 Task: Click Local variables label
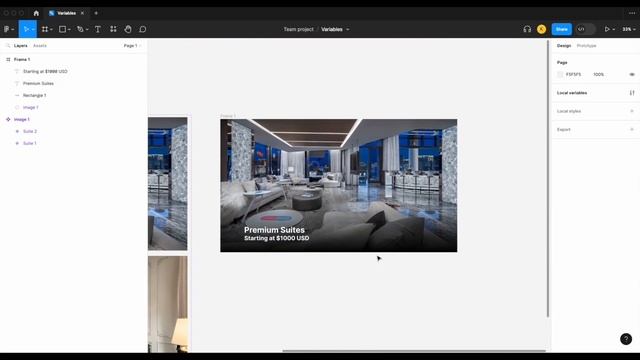point(572,93)
